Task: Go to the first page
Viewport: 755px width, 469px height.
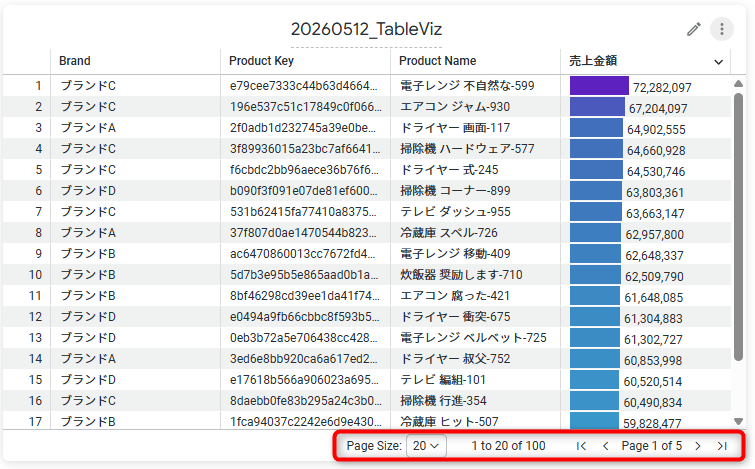Action: (x=581, y=446)
